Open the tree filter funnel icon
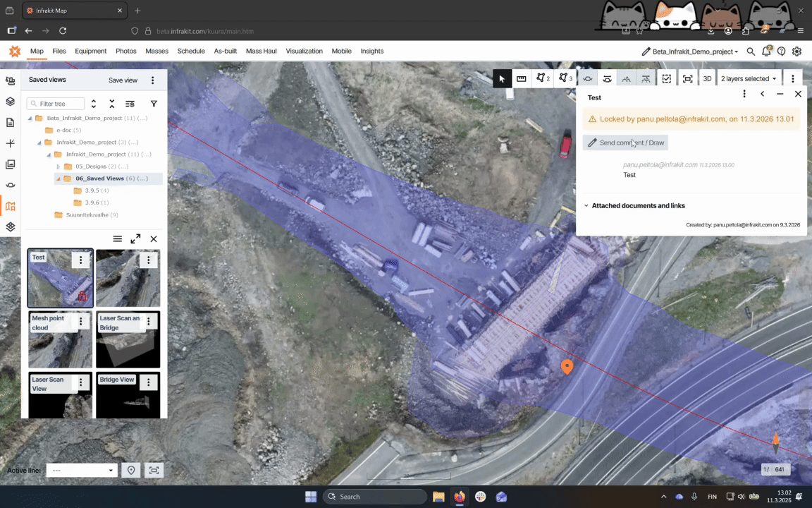 click(154, 104)
